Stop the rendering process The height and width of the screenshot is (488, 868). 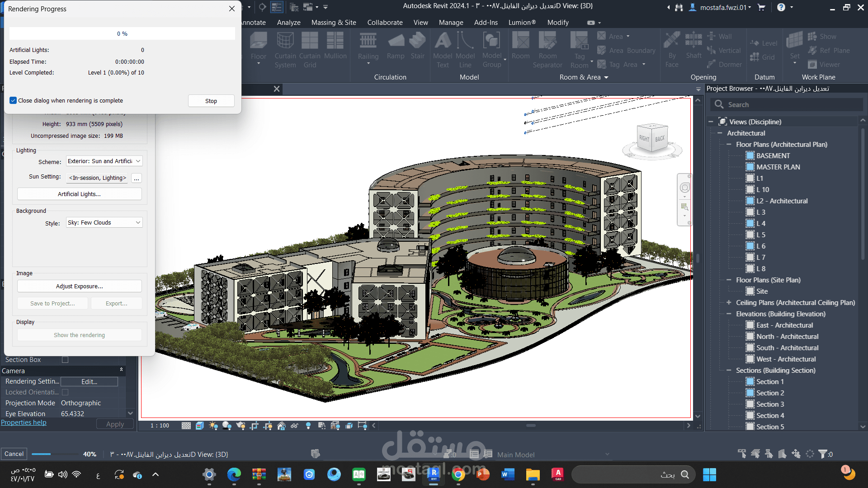211,101
